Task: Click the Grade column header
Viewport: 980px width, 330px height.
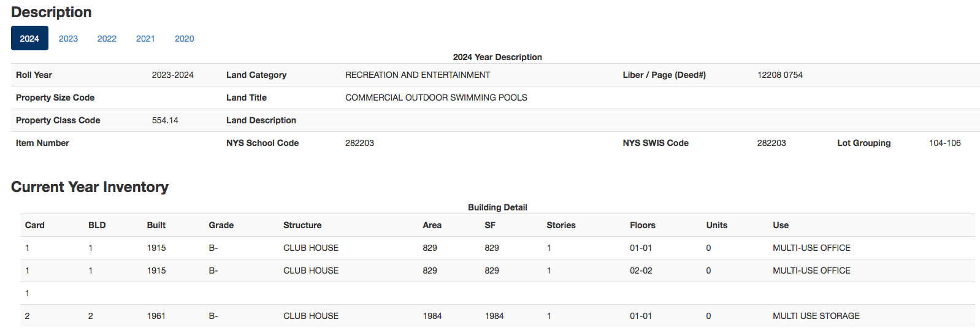Action: [x=221, y=225]
